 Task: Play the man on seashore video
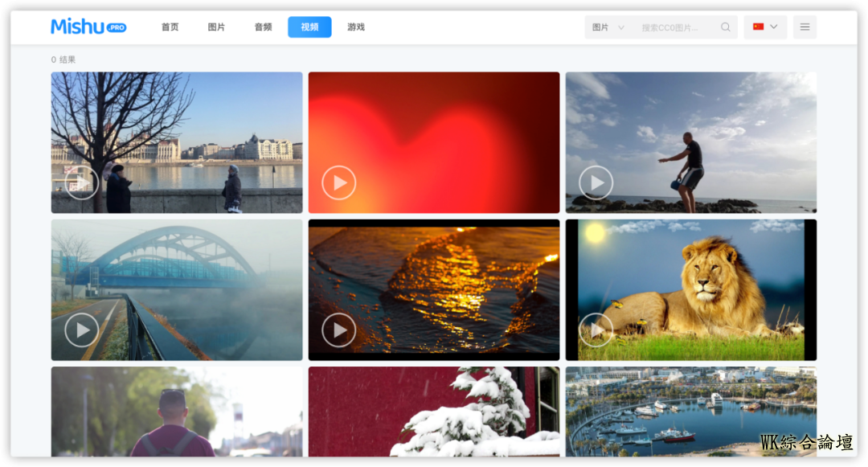coord(596,182)
